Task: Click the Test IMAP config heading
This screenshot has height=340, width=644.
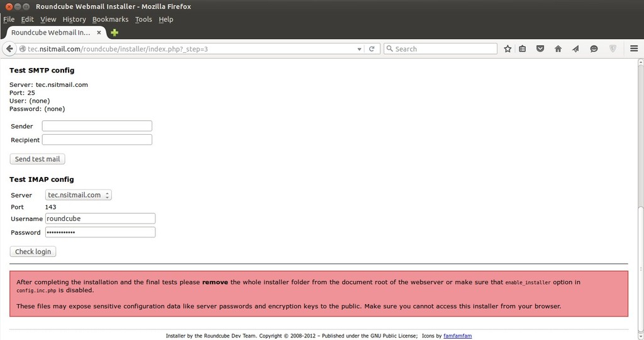Action: click(x=42, y=179)
